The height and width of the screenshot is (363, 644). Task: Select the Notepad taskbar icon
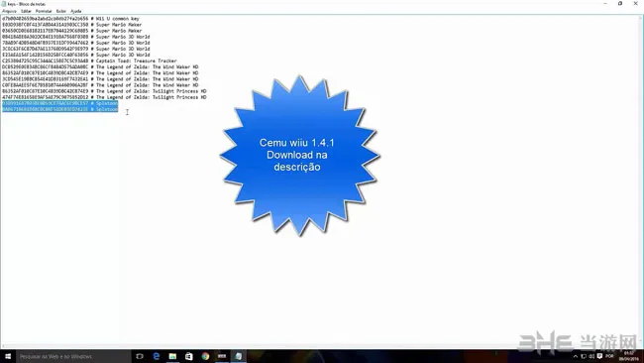click(238, 356)
